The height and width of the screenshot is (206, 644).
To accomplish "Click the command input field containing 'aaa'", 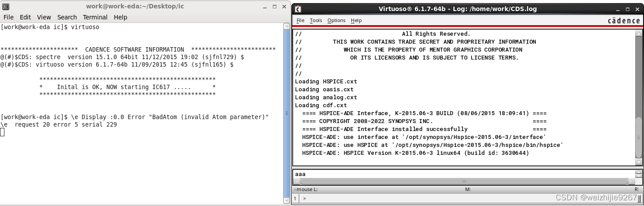I will [464, 174].
